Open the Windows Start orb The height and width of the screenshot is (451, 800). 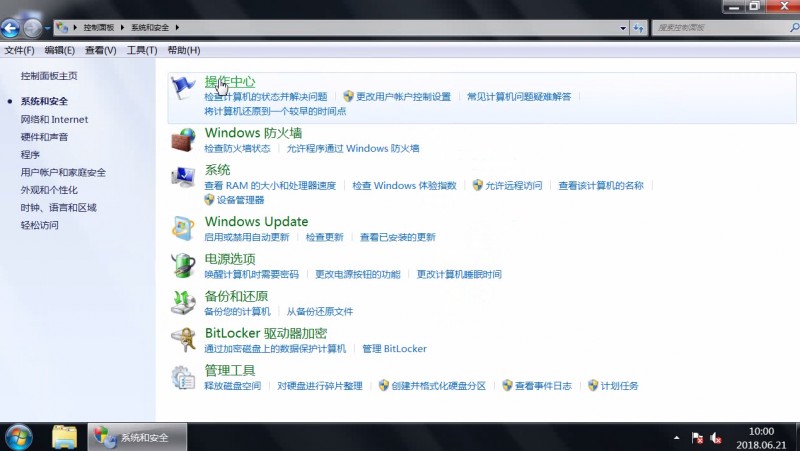(x=19, y=437)
